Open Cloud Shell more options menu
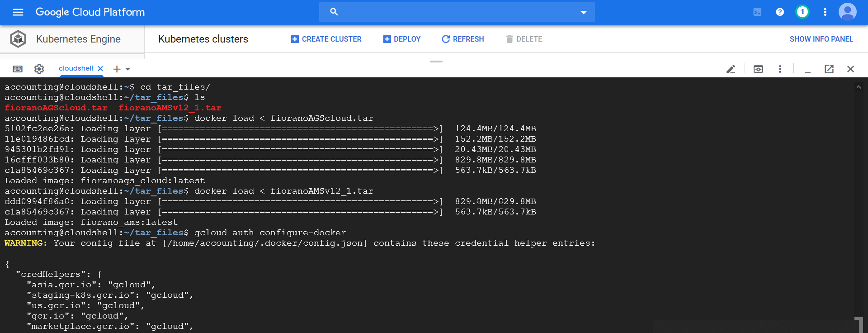This screenshot has height=333, width=868. [780, 69]
